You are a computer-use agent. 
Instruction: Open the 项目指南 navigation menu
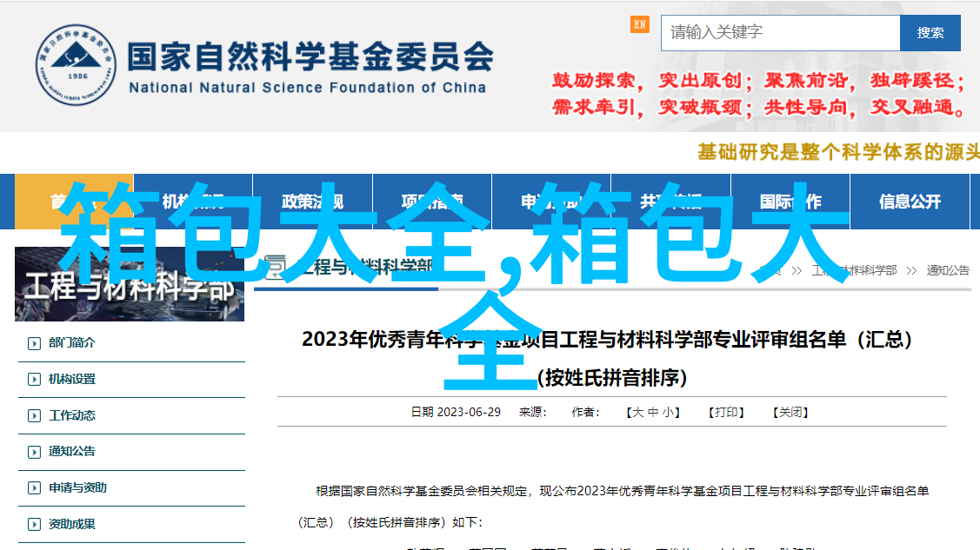tap(432, 202)
